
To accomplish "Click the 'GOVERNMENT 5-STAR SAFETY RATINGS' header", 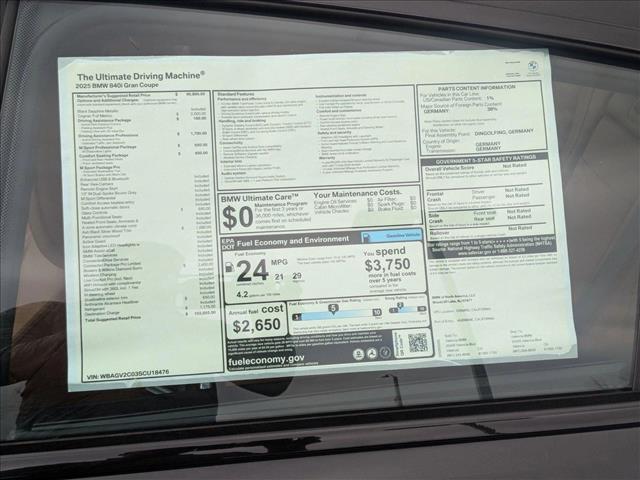I will [x=486, y=159].
